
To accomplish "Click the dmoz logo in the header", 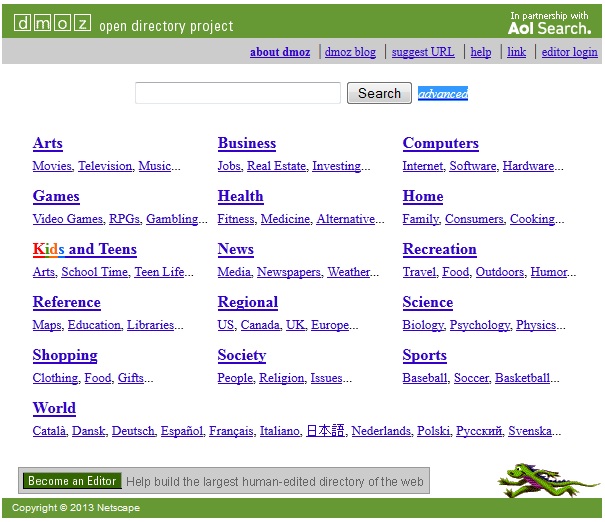I will tap(51, 23).
